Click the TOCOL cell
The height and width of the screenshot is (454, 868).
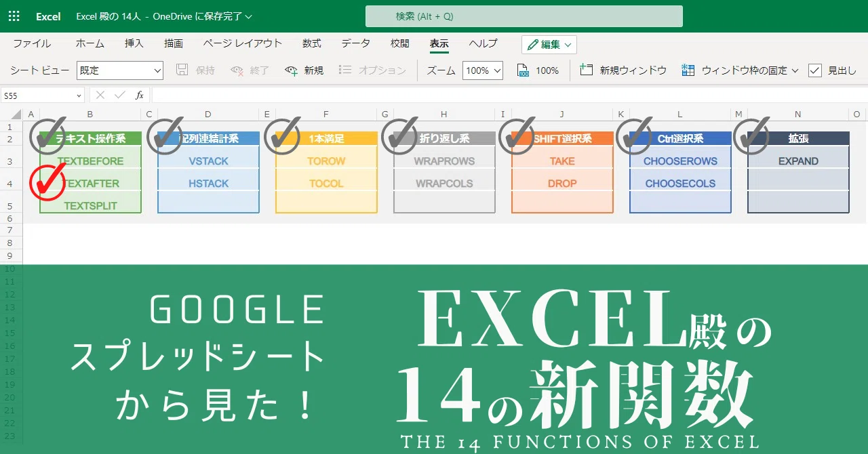pyautogui.click(x=326, y=184)
